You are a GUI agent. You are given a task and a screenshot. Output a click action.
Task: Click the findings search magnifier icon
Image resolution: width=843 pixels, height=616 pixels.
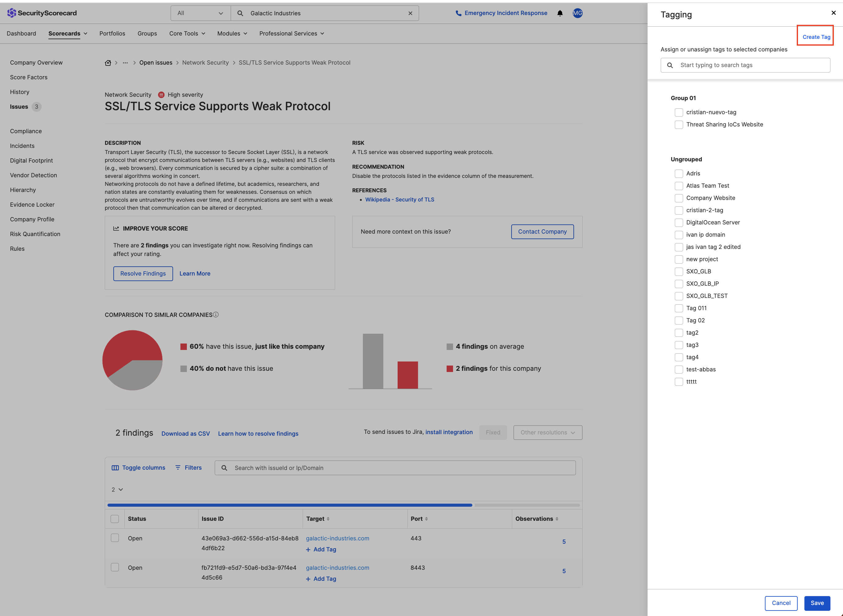(x=224, y=468)
